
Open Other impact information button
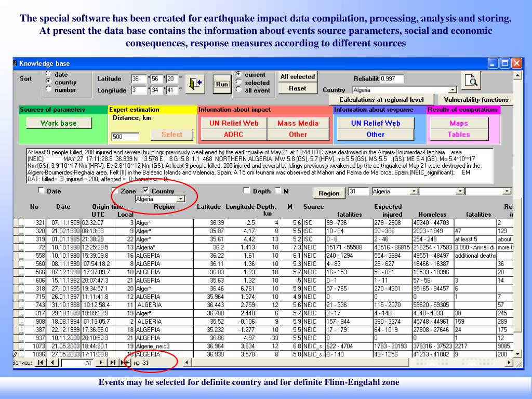point(298,135)
